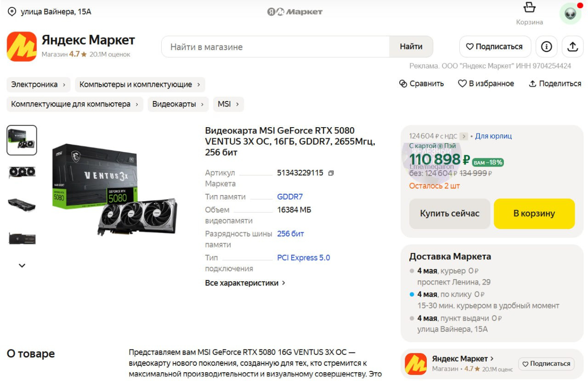The width and height of the screenshot is (588, 381).
Task: Expand the price with НДС chevron
Action: [x=464, y=136]
